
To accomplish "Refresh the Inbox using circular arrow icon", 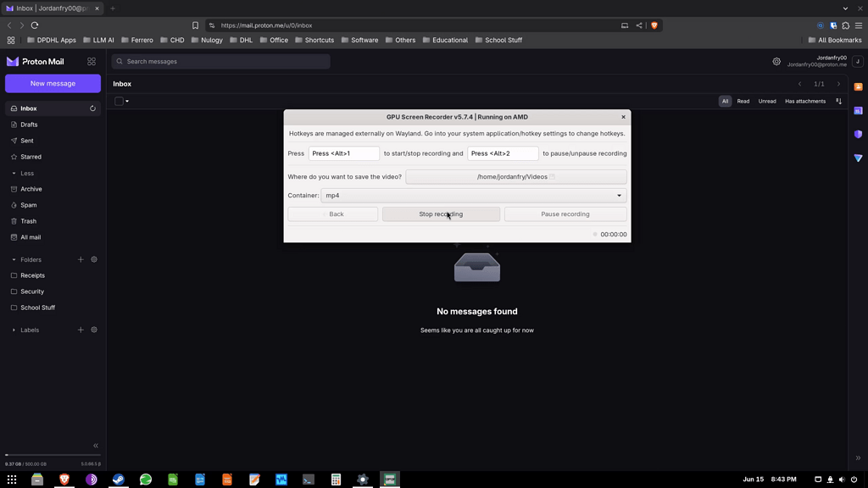I will pos(93,108).
